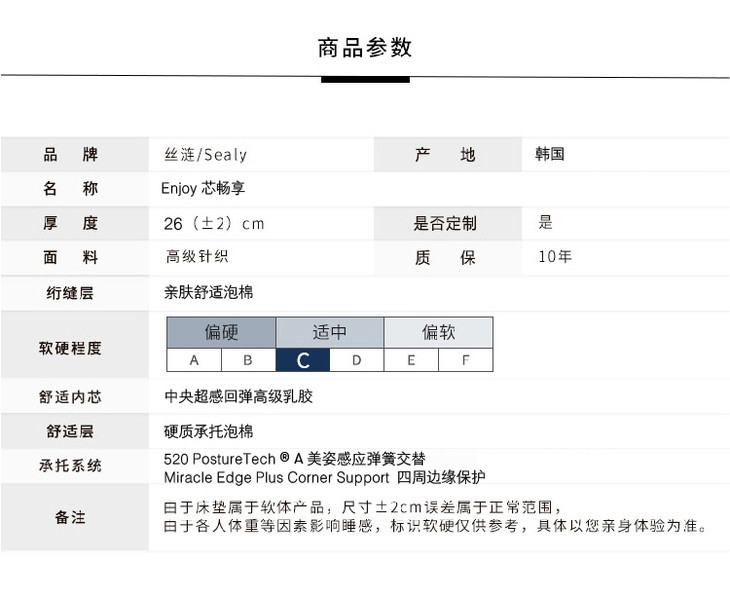Image resolution: width=730 pixels, height=597 pixels.
Task: Click the 面料 value 高级针织
Action: click(197, 257)
